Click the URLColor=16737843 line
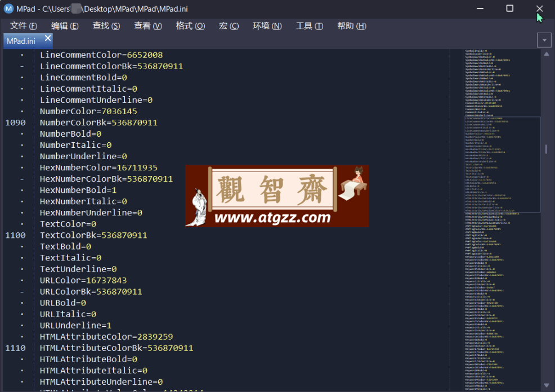555x392 pixels. coord(83,281)
